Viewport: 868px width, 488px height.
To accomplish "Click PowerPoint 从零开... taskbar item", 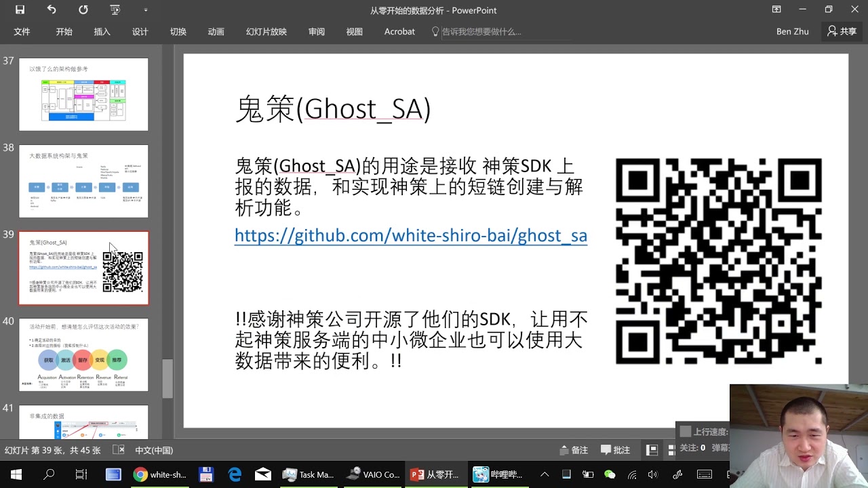I will click(435, 474).
